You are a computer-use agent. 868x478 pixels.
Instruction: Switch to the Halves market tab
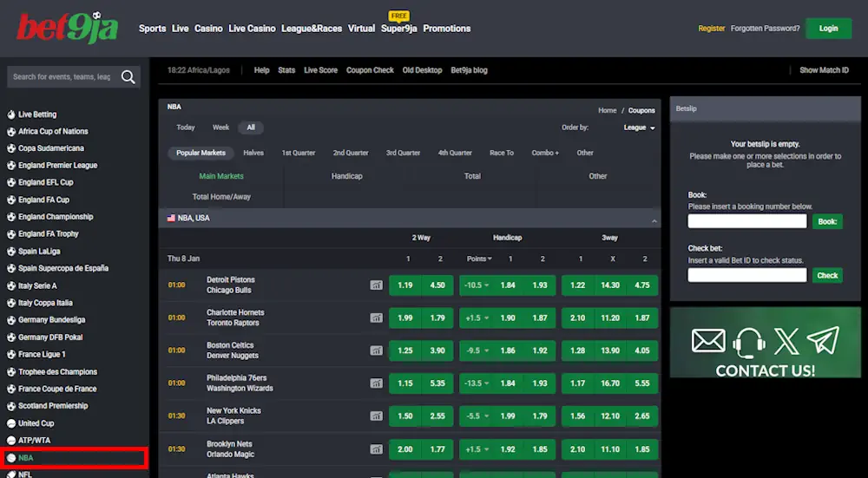point(253,154)
